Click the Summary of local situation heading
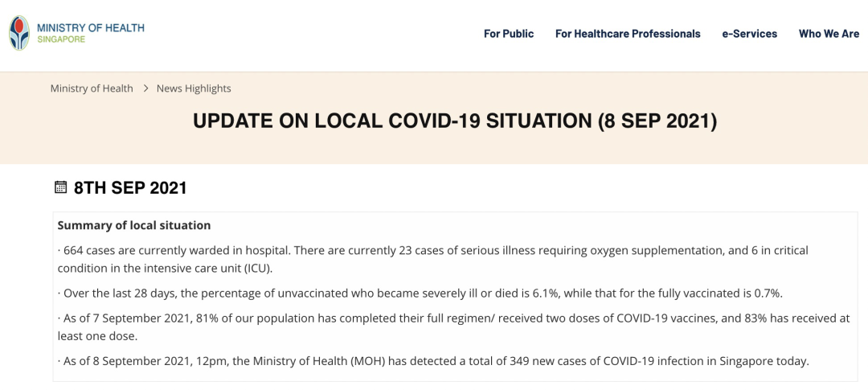The height and width of the screenshot is (390, 868). point(134,225)
